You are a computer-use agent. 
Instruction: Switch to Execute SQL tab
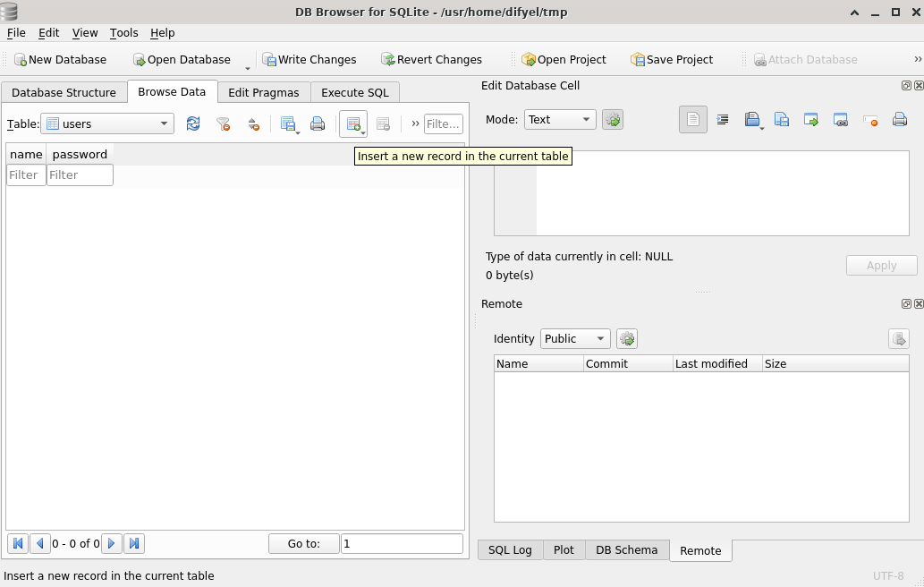355,92
